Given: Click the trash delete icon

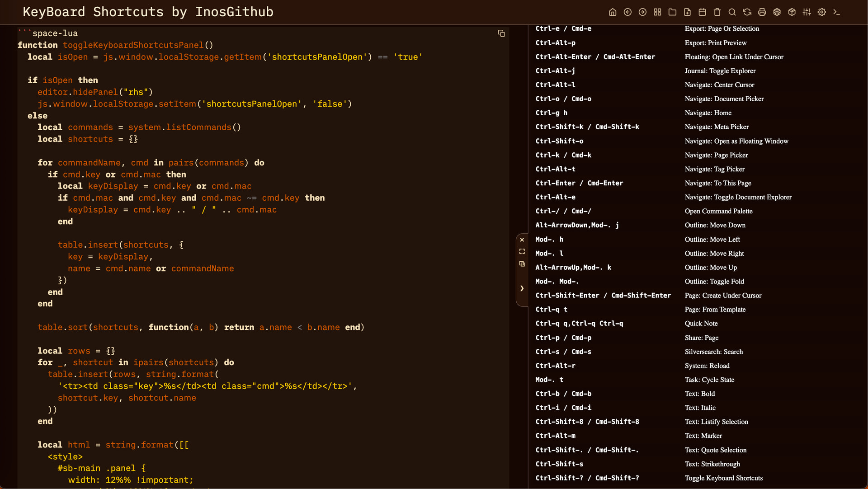Looking at the screenshot, I should pyautogui.click(x=717, y=12).
